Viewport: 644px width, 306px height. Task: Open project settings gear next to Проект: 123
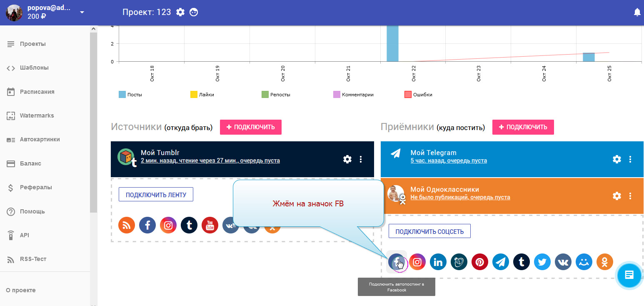click(x=180, y=12)
